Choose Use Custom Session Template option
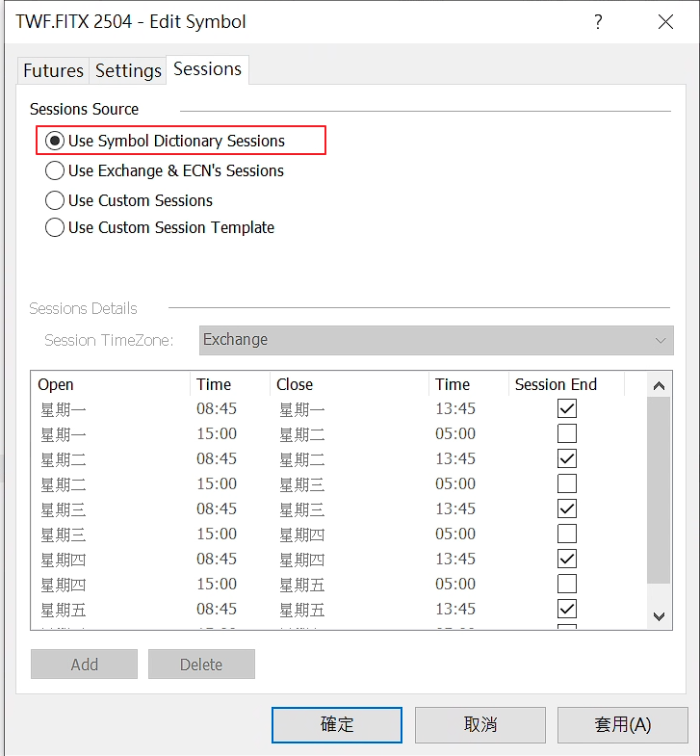 [x=56, y=227]
